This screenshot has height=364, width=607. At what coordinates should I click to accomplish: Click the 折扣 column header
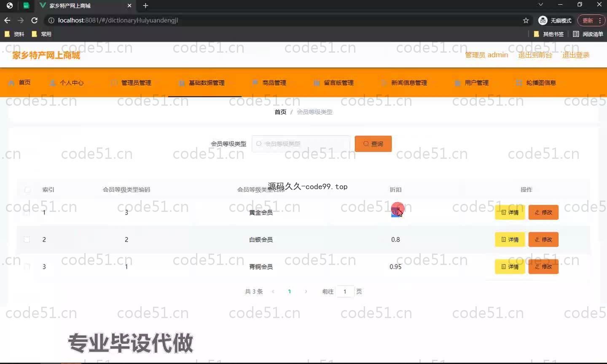click(x=395, y=190)
